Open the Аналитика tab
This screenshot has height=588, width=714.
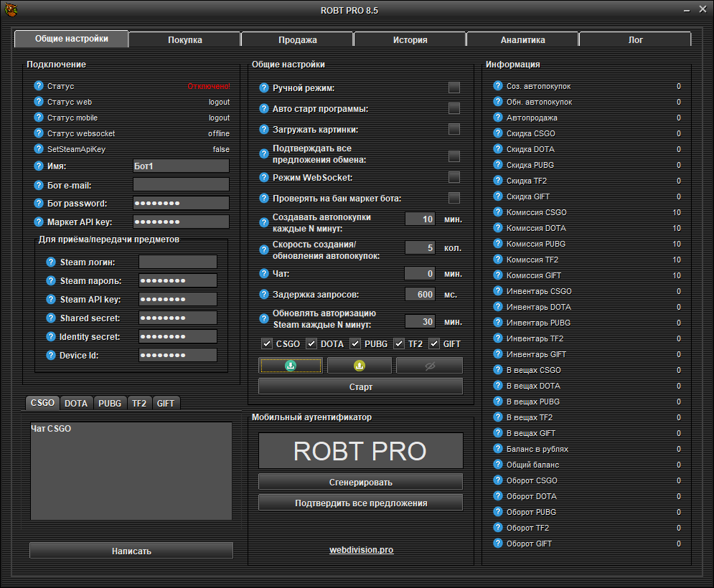[522, 40]
